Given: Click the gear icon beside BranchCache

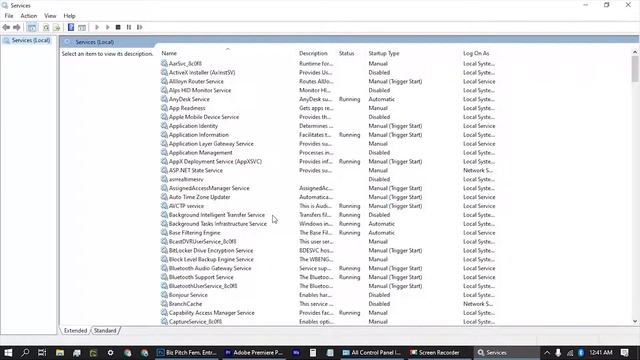Looking at the screenshot, I should (x=164, y=304).
